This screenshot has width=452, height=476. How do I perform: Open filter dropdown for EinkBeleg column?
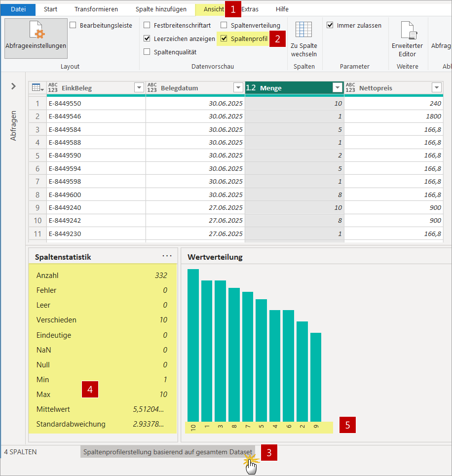pyautogui.click(x=139, y=88)
